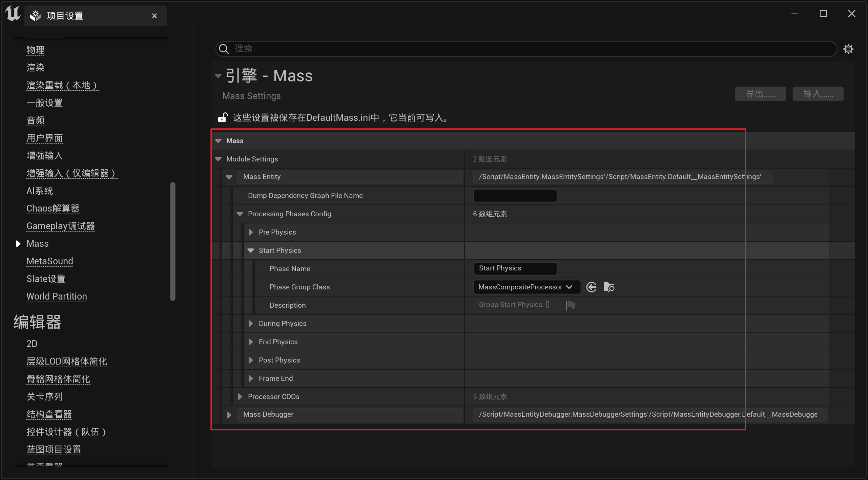Click Dump Dependency Graph File Name input
Image resolution: width=868 pixels, height=480 pixels.
coord(515,196)
